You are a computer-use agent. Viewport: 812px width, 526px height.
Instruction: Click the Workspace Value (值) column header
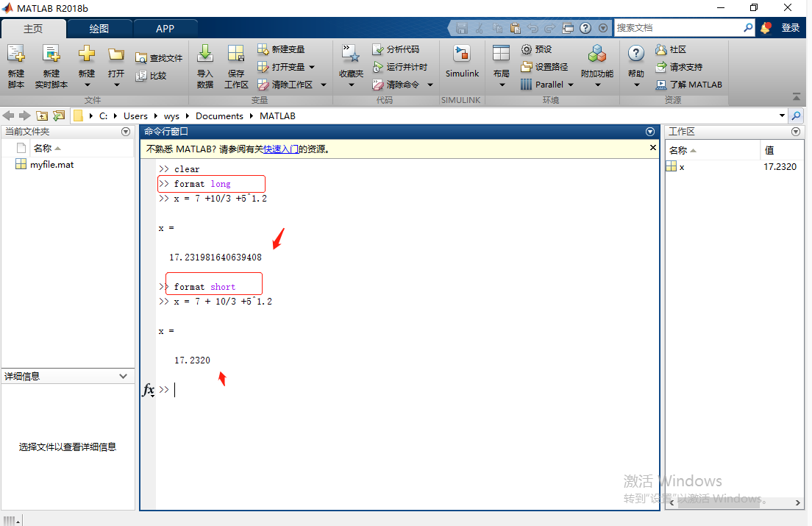769,150
